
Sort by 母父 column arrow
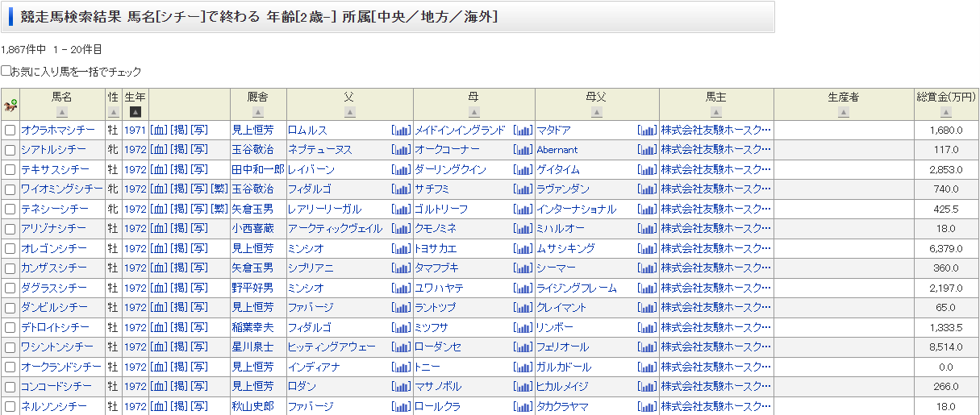coord(596,112)
